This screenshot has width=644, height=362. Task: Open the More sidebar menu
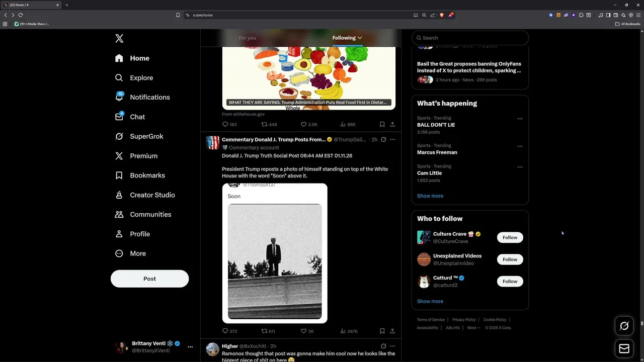point(130,253)
